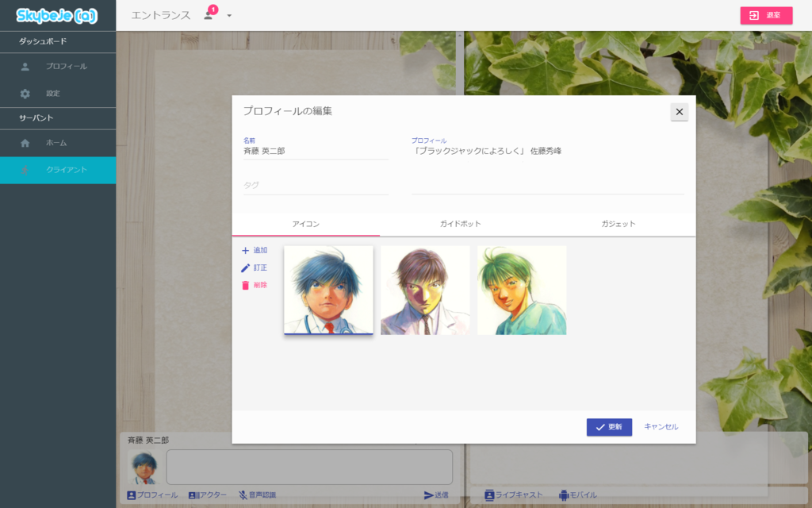The height and width of the screenshot is (508, 812).
Task: Click the エントランス room title
Action: [160, 16]
